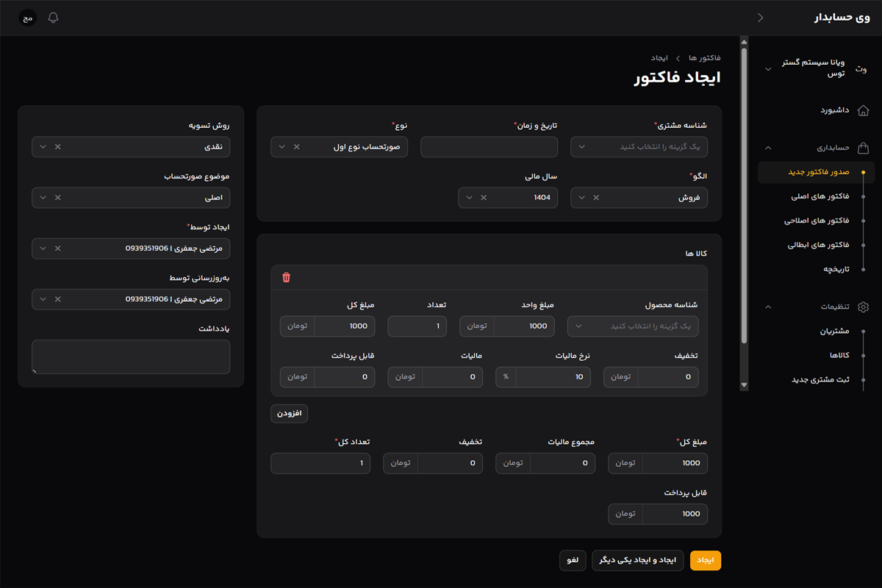Image resolution: width=882 pixels, height=588 pixels.
Task: Open the فاکتور ها breadcrumb link
Action: tap(703, 57)
